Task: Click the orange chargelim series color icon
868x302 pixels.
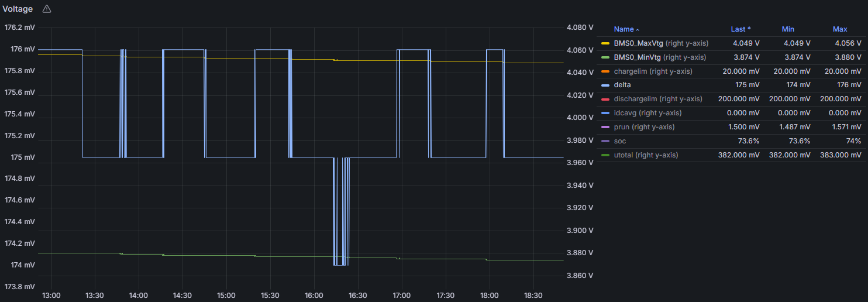Action: click(605, 71)
